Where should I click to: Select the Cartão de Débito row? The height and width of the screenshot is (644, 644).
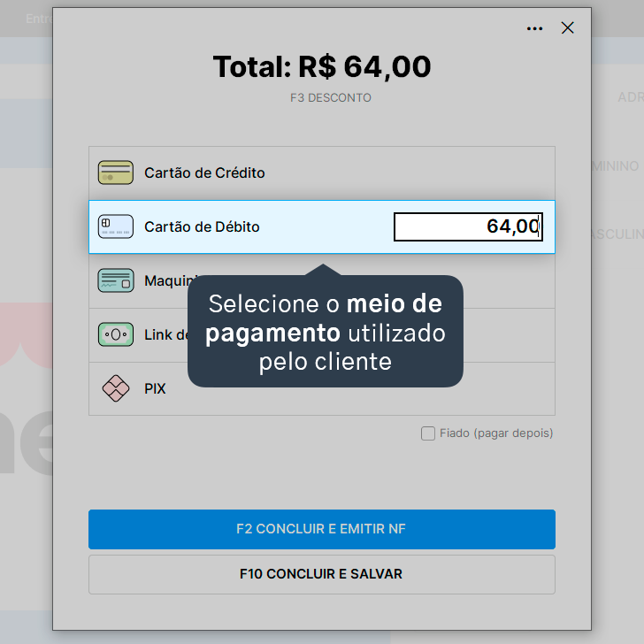(x=322, y=226)
